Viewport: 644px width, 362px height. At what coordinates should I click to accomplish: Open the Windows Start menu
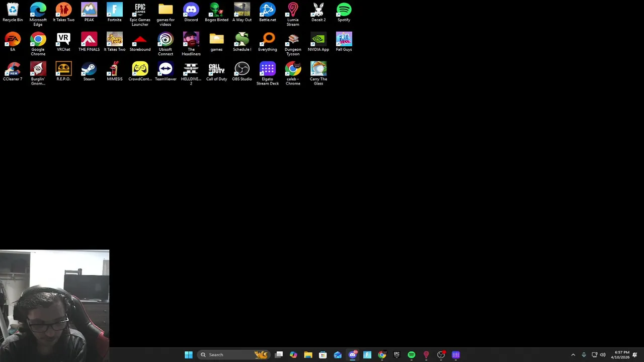(189, 355)
